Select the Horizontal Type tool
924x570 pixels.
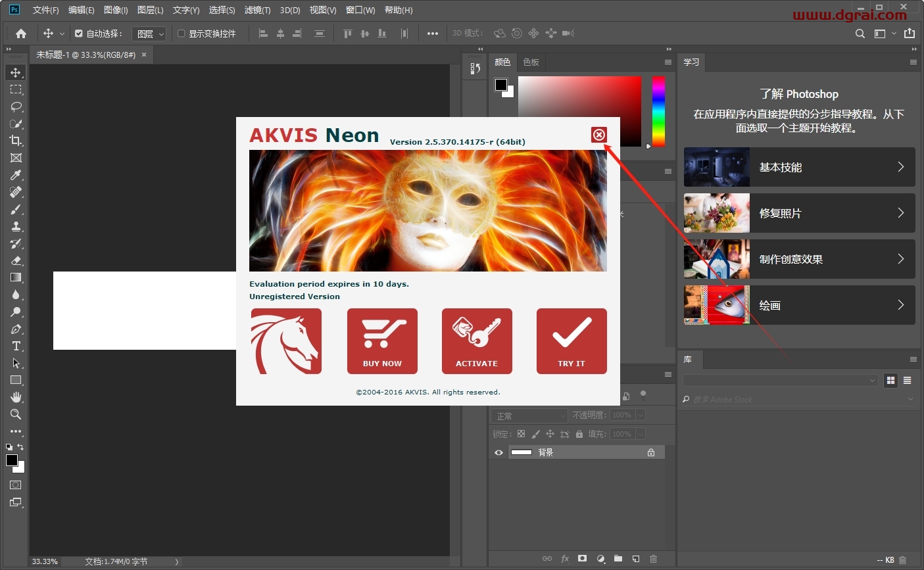(16, 346)
